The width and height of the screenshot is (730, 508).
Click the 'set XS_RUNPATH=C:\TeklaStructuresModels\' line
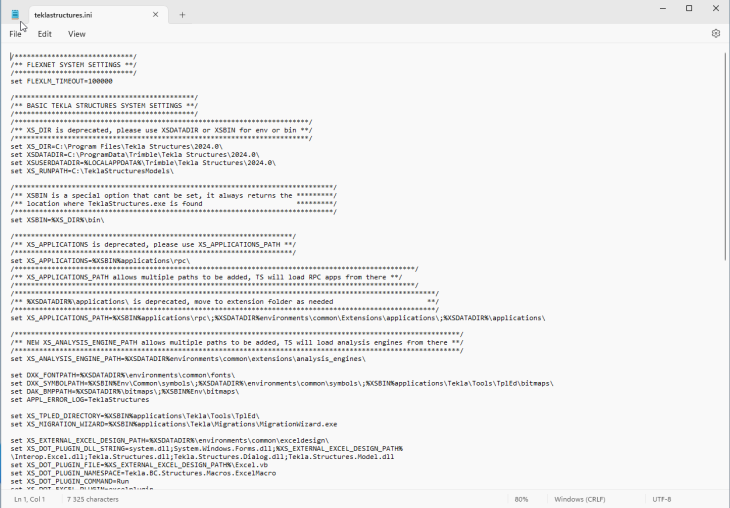point(92,171)
